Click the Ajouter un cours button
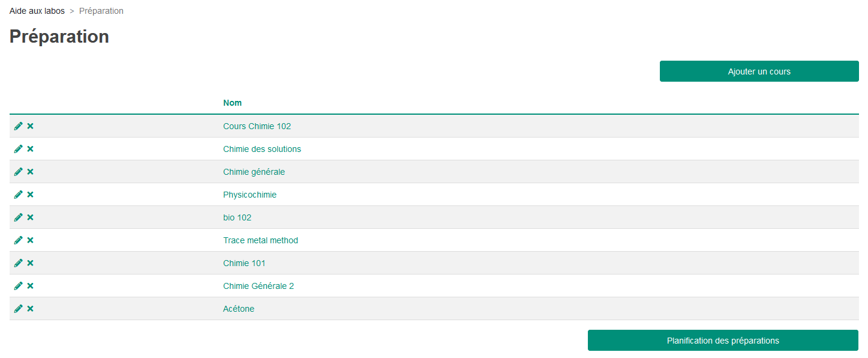Viewport: 868px width, 358px height. point(759,71)
